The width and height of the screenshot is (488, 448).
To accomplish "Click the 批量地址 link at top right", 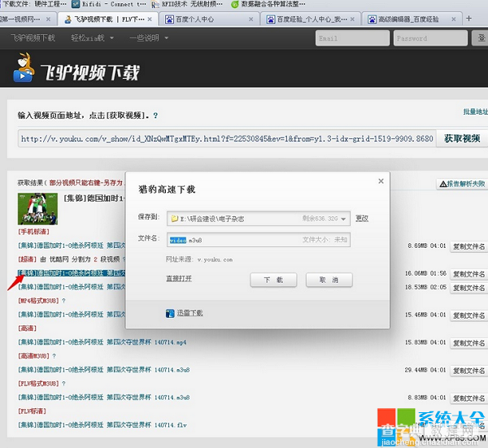I will click(476, 111).
